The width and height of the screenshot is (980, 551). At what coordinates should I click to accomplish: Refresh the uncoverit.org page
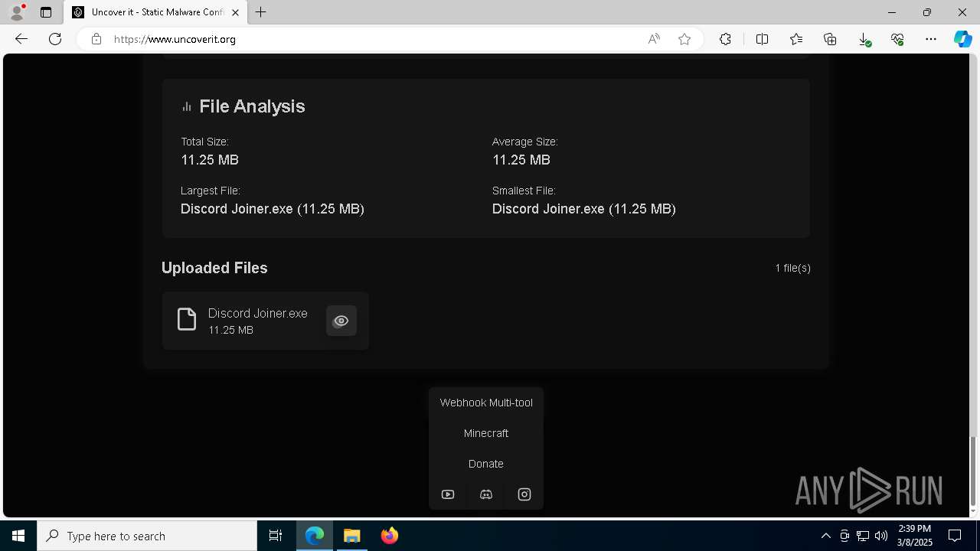[55, 39]
